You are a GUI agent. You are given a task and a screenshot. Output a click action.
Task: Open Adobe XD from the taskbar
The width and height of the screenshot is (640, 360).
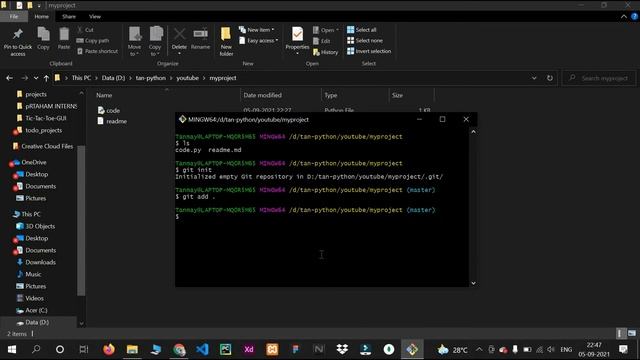pos(249,349)
